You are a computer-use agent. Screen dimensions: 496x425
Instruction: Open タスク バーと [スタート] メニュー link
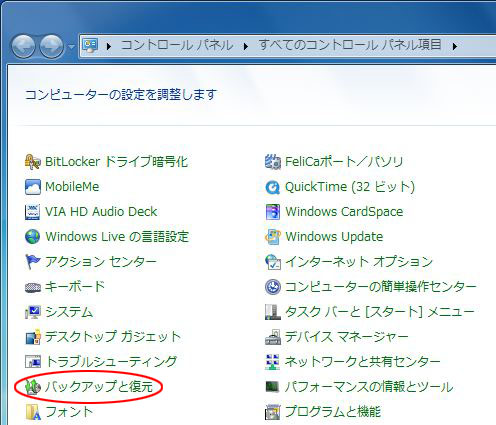click(x=380, y=312)
